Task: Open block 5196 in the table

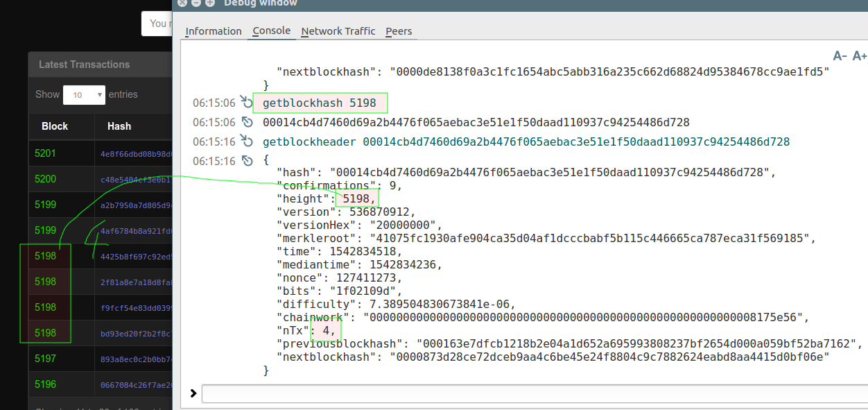Action: coord(45,384)
